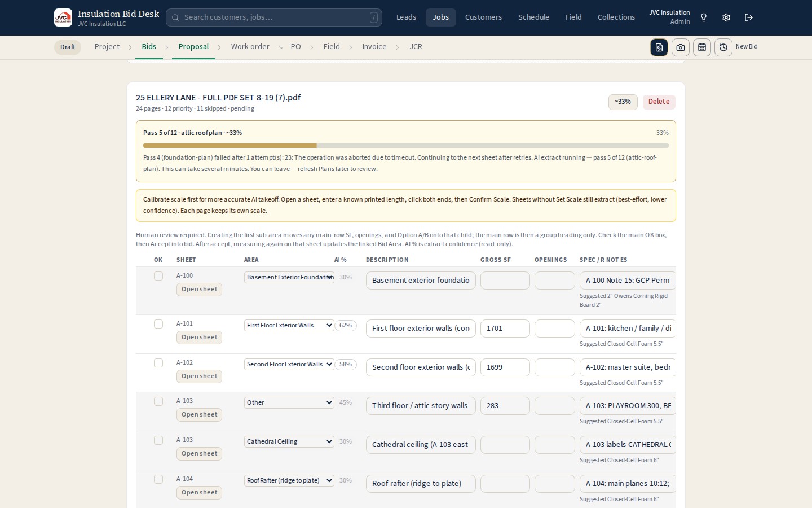Click Open sheet for A-101
Image resolution: width=812 pixels, height=508 pixels.
tap(199, 338)
